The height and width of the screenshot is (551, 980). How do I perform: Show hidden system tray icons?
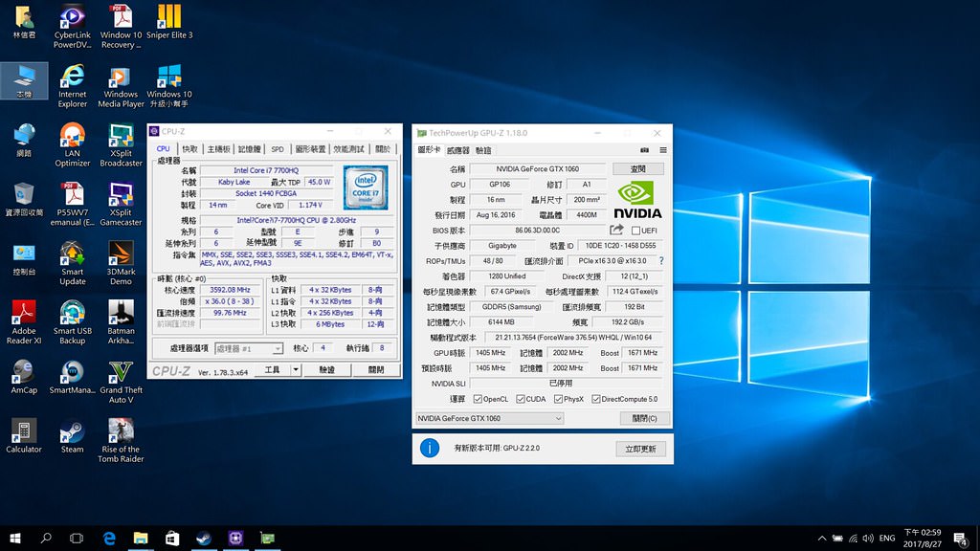(x=822, y=538)
